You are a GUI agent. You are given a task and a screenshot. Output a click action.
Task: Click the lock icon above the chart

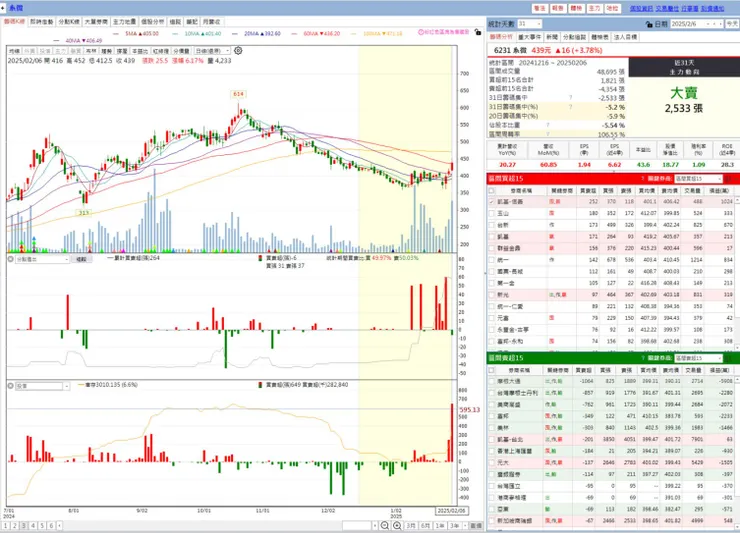(478, 32)
